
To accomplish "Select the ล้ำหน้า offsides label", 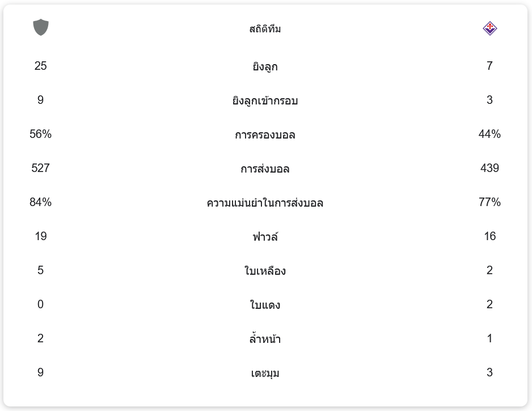I will pyautogui.click(x=265, y=339).
